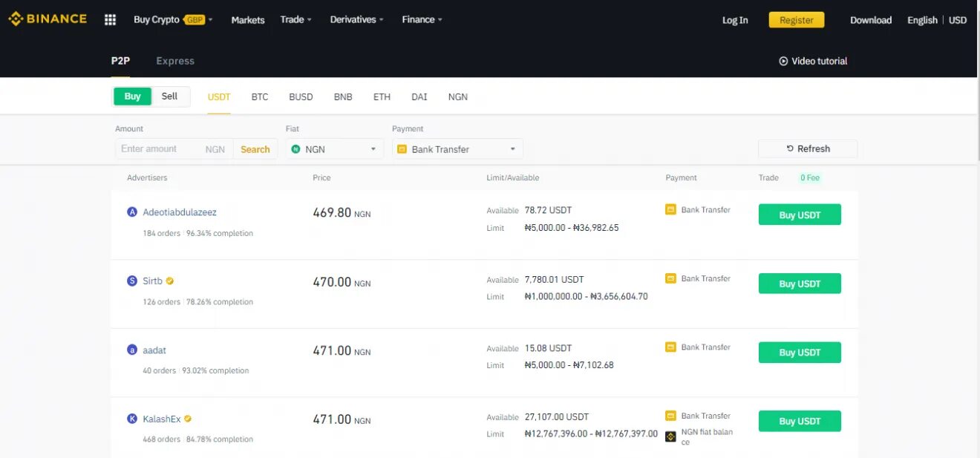Select the DAI coin tab
The width and height of the screenshot is (980, 458).
click(419, 97)
